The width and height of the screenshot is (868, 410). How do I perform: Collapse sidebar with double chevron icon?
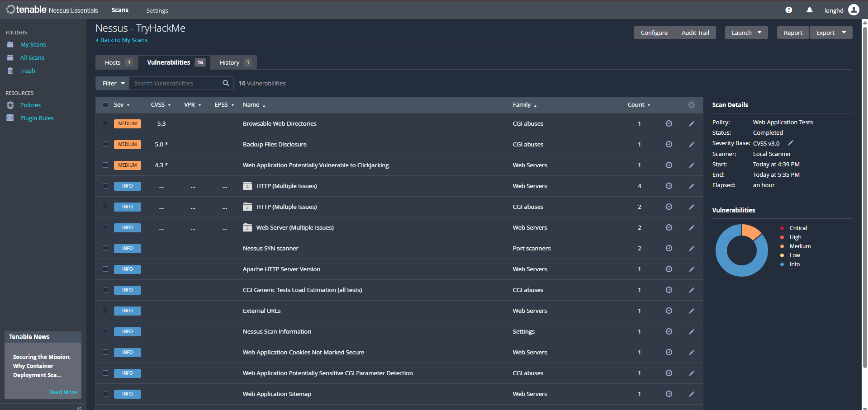(79, 408)
